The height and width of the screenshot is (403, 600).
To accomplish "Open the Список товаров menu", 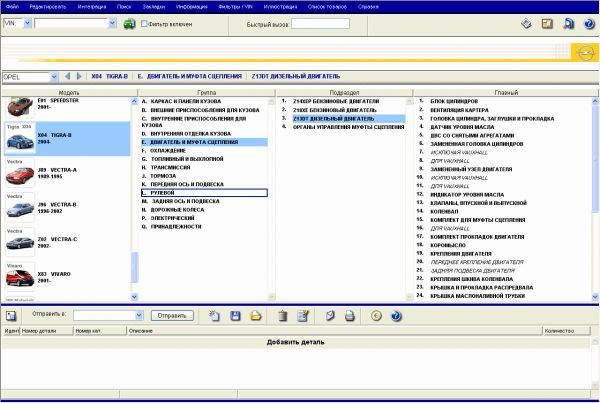I will coord(327,7).
